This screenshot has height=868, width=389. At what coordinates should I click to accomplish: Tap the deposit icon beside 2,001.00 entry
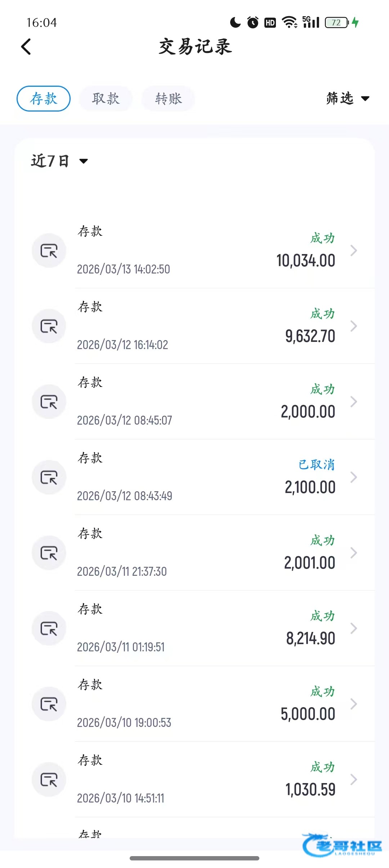[x=49, y=553]
